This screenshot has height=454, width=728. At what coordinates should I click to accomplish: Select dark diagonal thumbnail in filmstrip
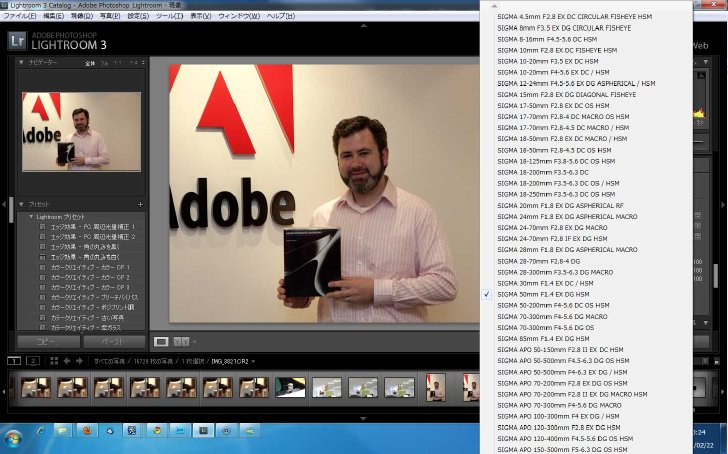(x=290, y=387)
